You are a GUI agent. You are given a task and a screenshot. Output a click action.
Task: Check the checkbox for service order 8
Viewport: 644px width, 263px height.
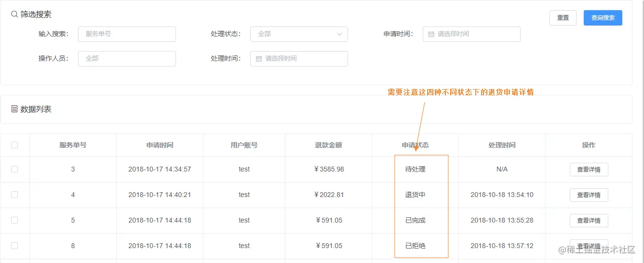(14, 246)
